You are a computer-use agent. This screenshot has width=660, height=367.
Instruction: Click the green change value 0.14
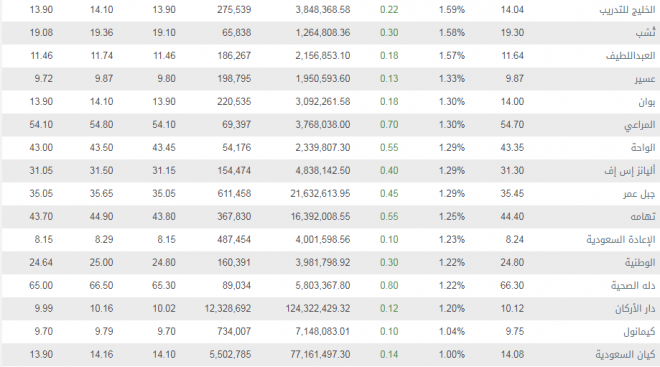click(389, 354)
